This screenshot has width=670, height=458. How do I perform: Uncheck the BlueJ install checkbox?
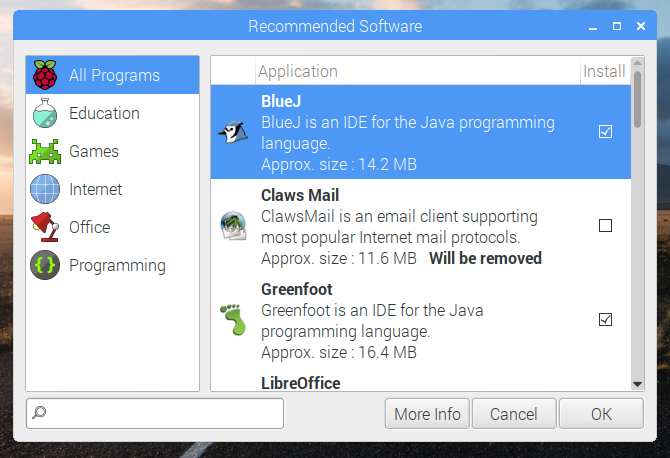[605, 132]
